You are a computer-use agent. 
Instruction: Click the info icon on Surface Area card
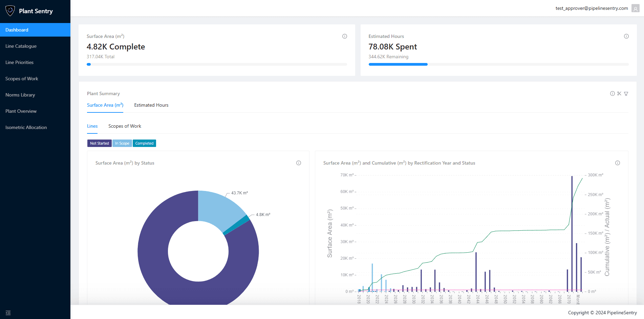click(x=345, y=36)
